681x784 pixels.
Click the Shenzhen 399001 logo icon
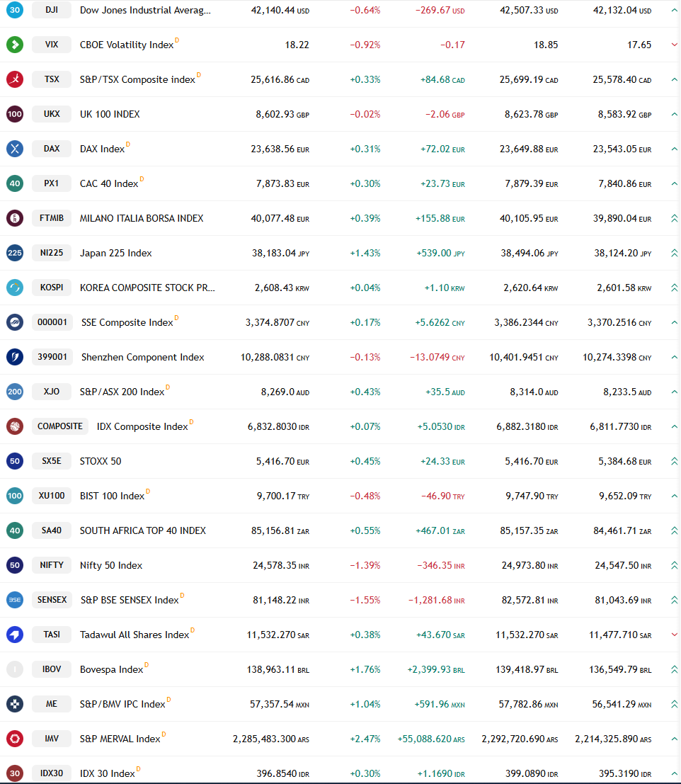coord(15,357)
